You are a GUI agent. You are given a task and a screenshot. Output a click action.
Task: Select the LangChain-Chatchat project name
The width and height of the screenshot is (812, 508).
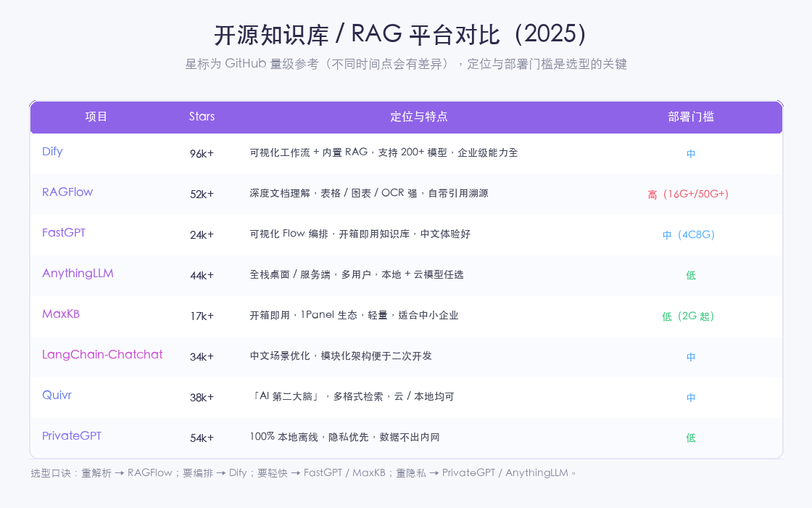102,355
